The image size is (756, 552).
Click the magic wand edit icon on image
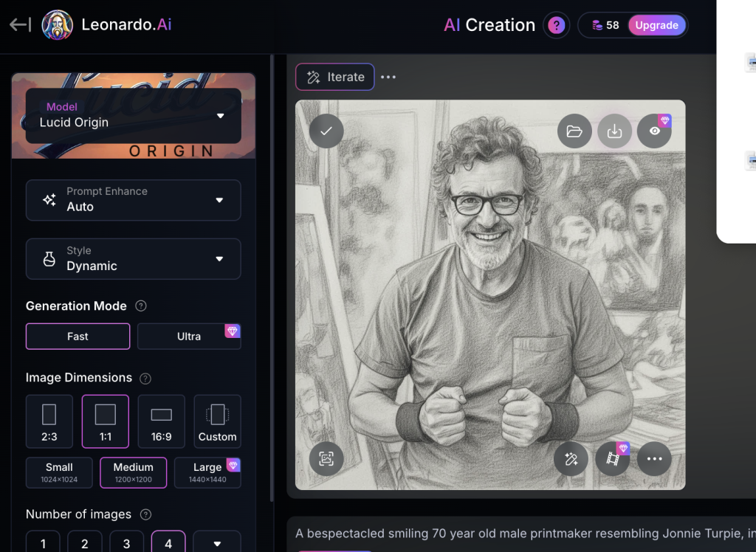pos(571,458)
